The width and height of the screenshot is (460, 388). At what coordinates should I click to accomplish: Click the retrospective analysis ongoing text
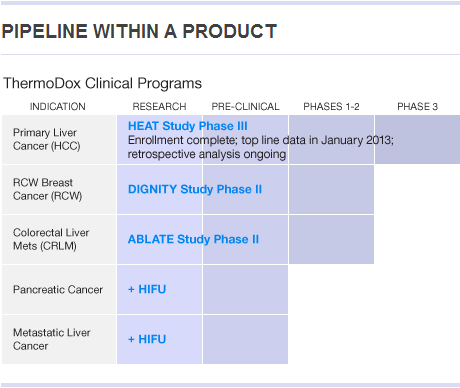point(207,154)
